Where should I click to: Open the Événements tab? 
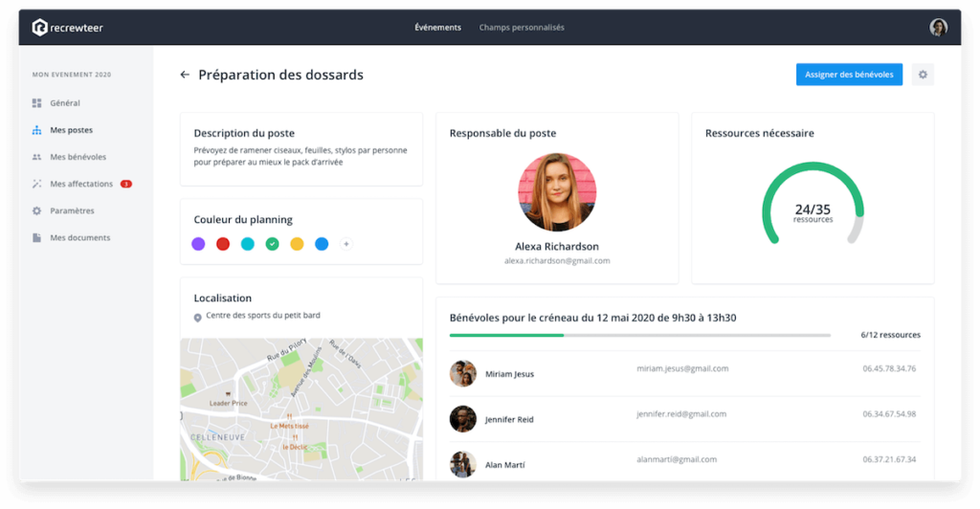(x=437, y=28)
